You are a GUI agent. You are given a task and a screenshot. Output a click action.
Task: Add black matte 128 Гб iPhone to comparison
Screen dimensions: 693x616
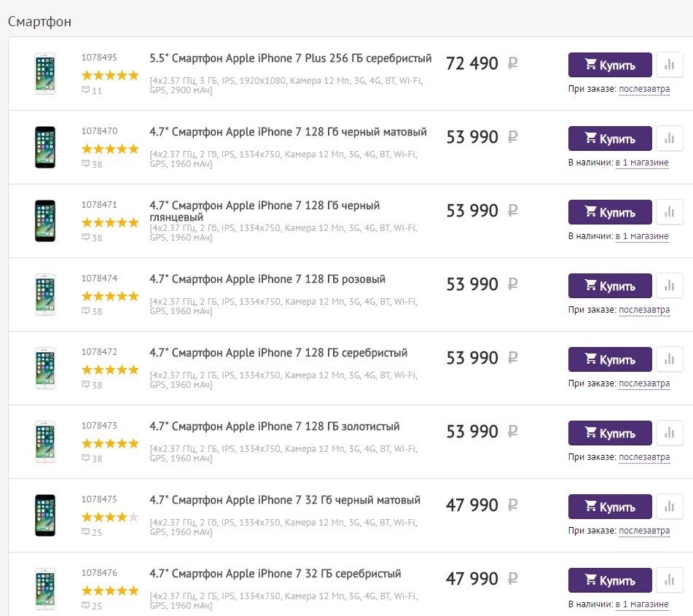(669, 139)
